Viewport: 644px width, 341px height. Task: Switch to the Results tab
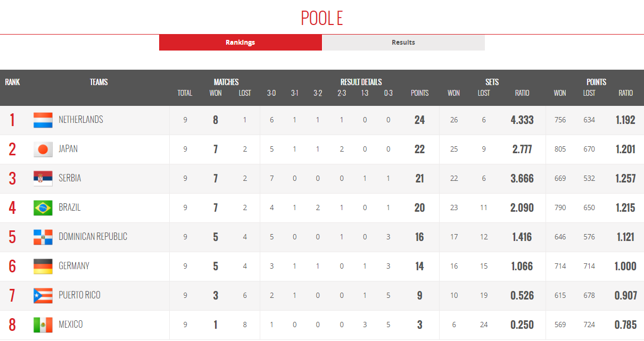403,43
